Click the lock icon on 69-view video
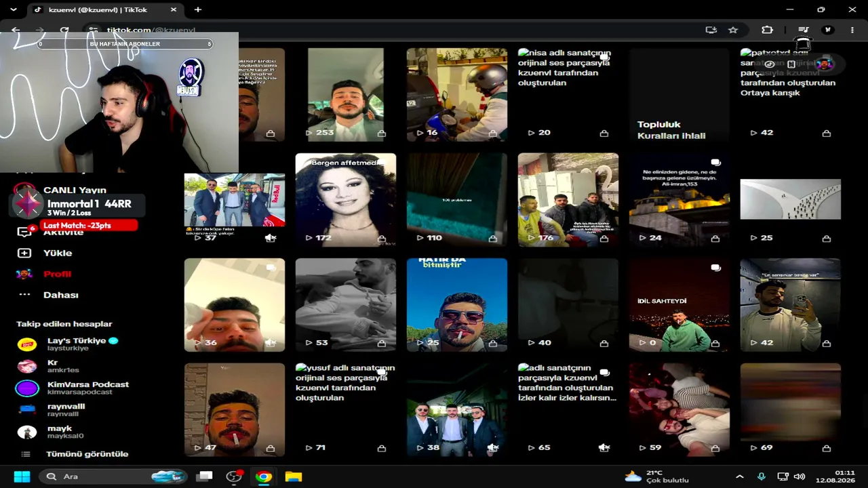This screenshot has height=488, width=868. (x=827, y=448)
